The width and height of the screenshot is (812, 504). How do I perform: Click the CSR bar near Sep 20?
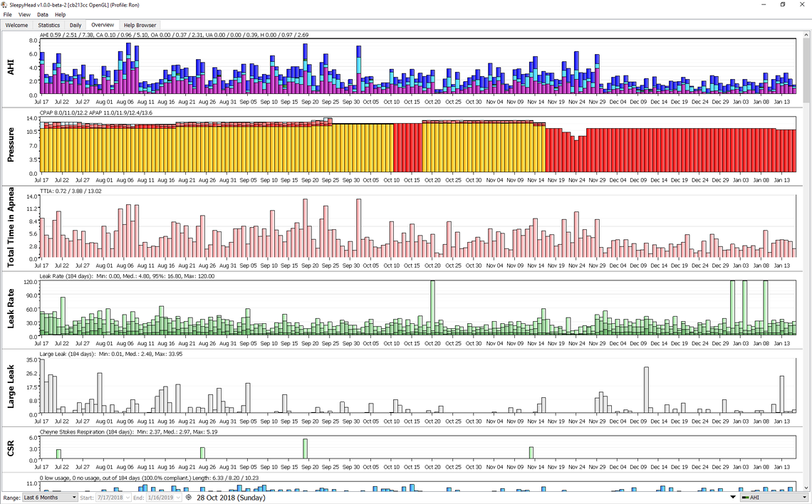[x=305, y=448]
